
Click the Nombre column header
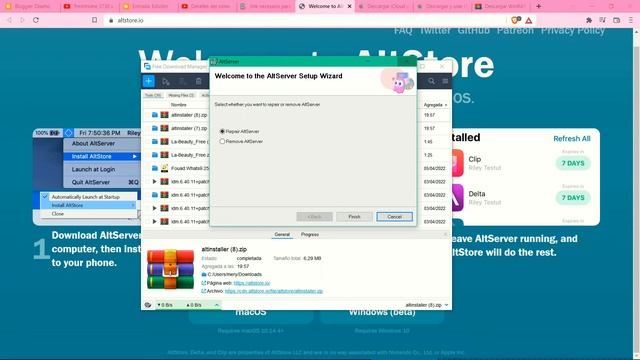(178, 105)
